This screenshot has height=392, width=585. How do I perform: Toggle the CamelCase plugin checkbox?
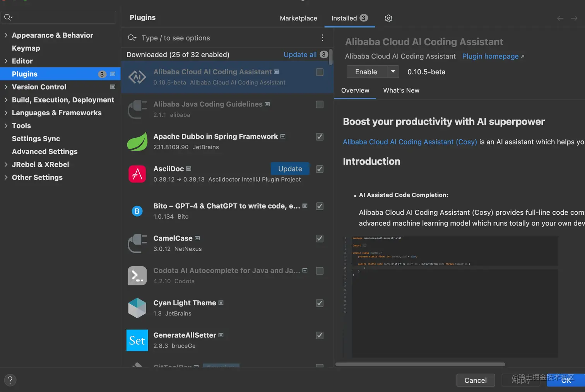[320, 238]
